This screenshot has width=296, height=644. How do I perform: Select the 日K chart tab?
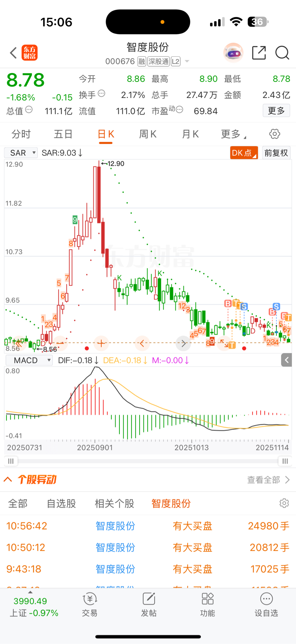click(x=106, y=134)
